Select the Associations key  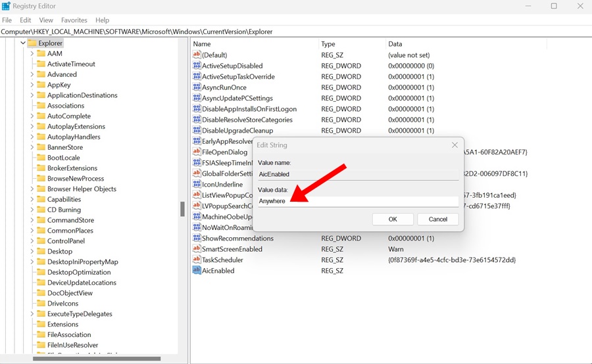(x=66, y=106)
